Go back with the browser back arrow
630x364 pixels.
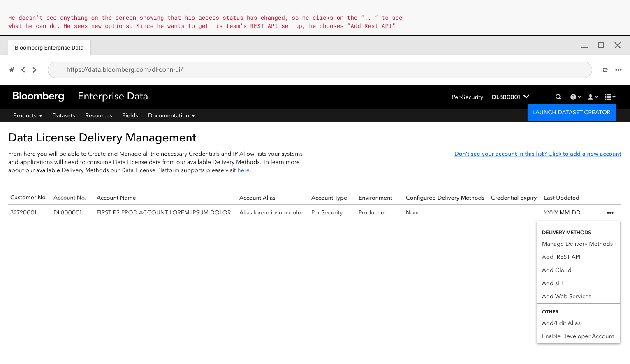[23, 70]
